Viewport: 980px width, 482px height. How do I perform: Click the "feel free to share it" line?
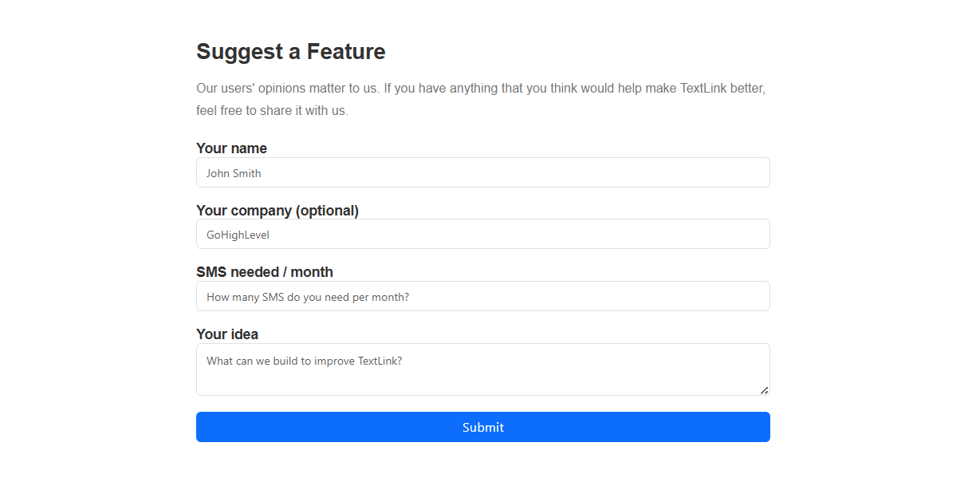coord(272,110)
